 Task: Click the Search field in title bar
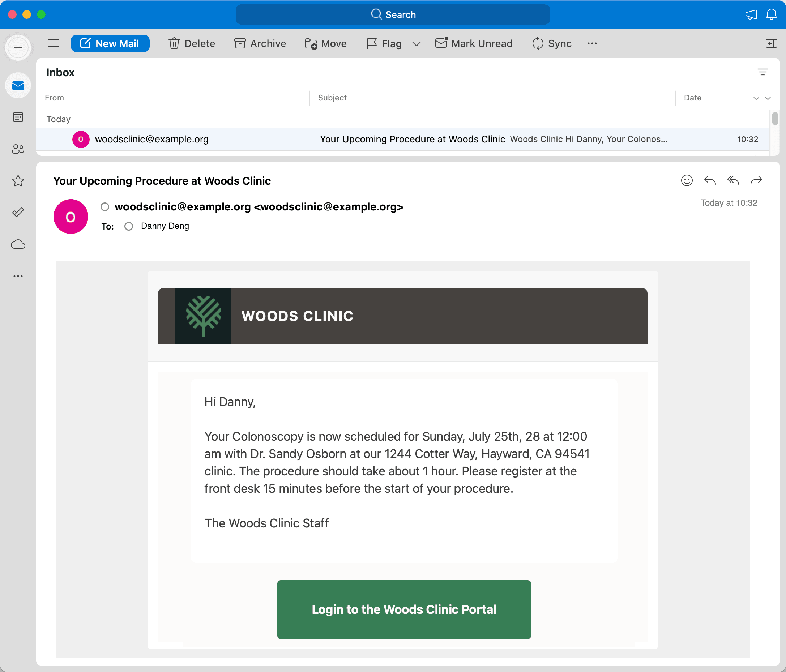393,14
